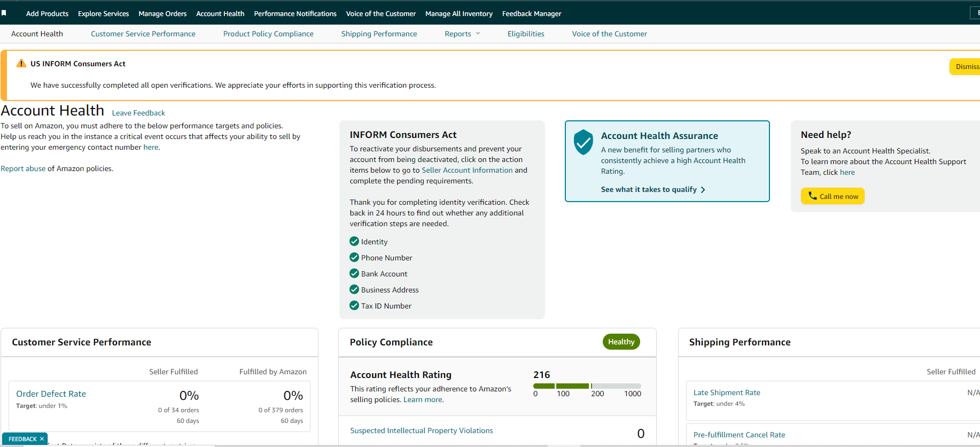The height and width of the screenshot is (447, 980).
Task: Click 'Target: under 4%' text
Action: point(719,404)
